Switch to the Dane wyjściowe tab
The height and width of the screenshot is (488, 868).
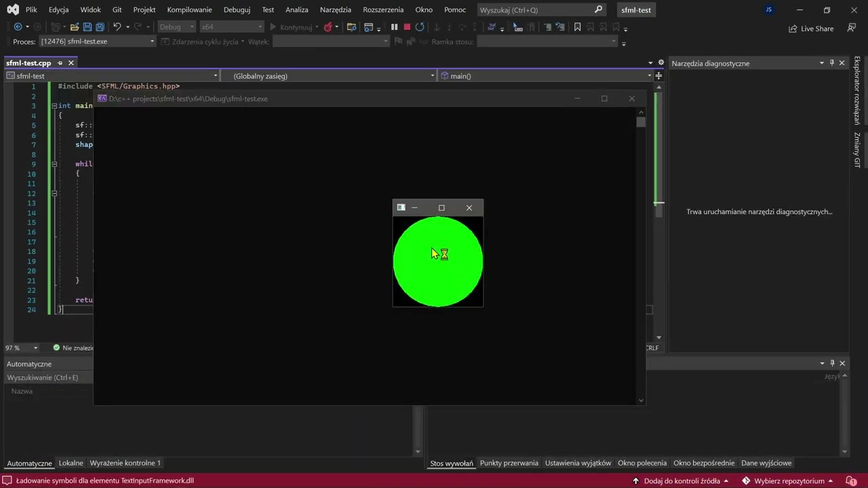[766, 463]
